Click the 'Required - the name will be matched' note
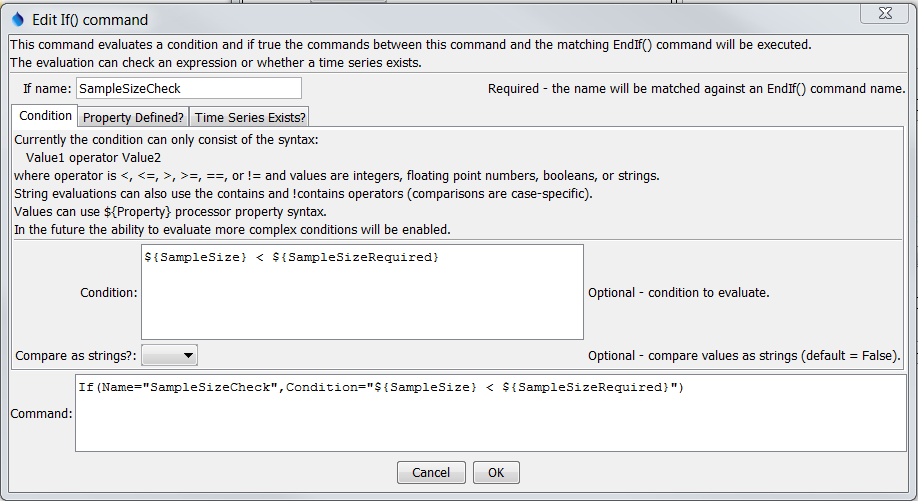Screen dimensions: 918x501 696,89
